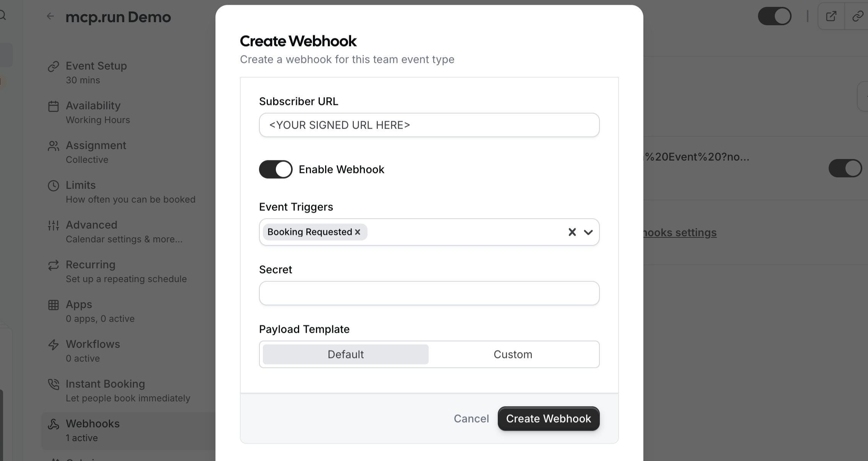Click the Workflows lightning bolt icon

(53, 344)
